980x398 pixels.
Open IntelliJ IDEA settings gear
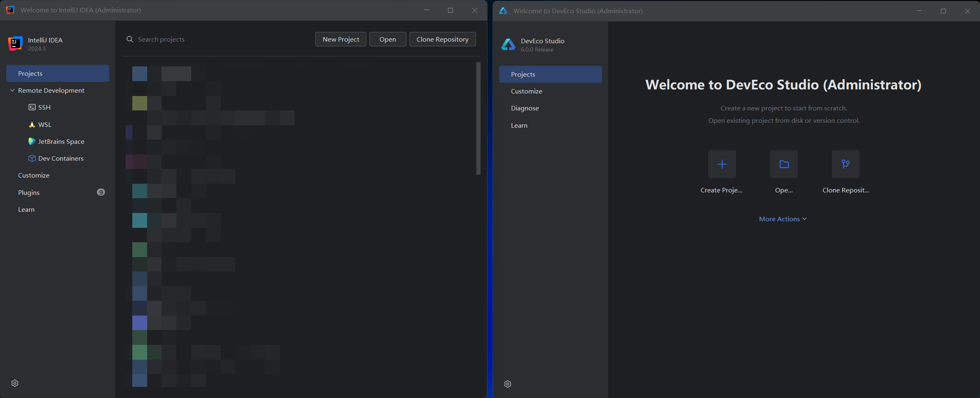(15, 383)
